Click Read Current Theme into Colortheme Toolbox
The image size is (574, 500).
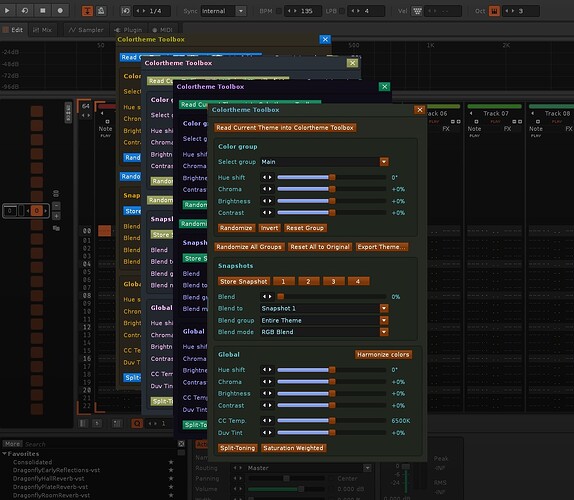(285, 128)
